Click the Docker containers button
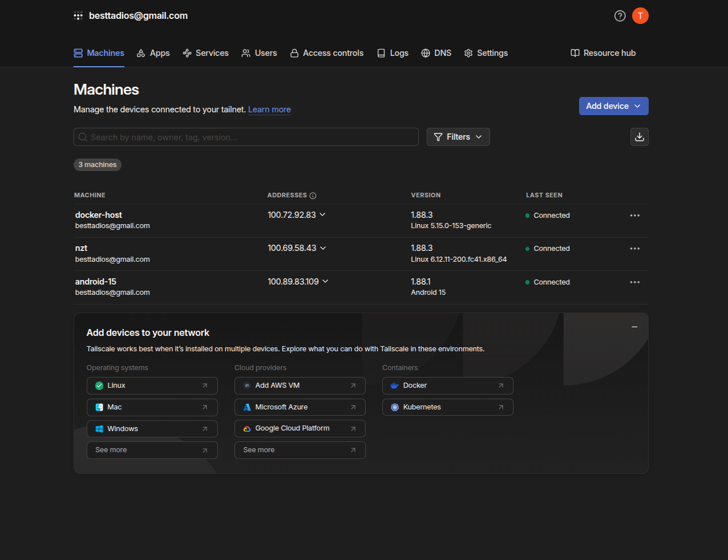This screenshot has height=560, width=728. pyautogui.click(x=447, y=385)
